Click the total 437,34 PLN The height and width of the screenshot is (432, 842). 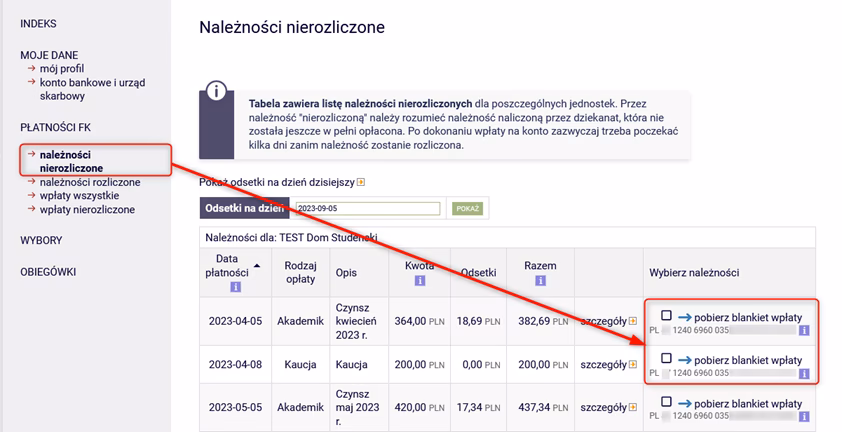click(x=543, y=407)
